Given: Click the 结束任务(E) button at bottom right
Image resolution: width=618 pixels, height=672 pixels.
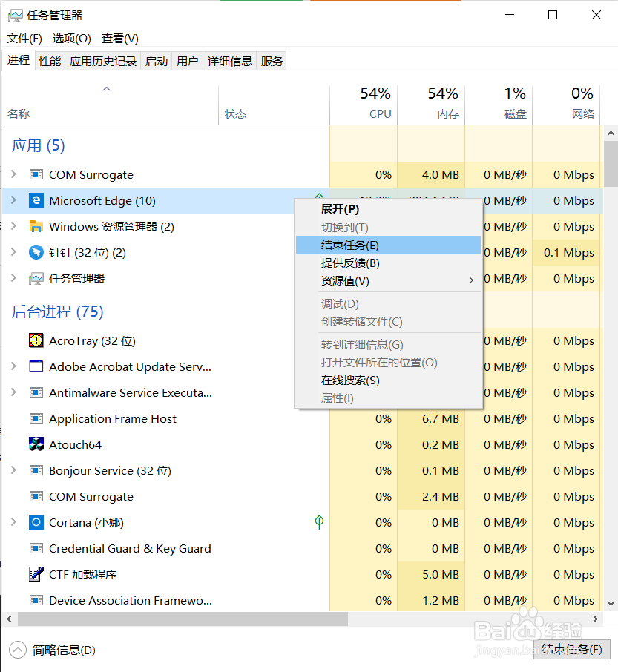Looking at the screenshot, I should click(572, 649).
